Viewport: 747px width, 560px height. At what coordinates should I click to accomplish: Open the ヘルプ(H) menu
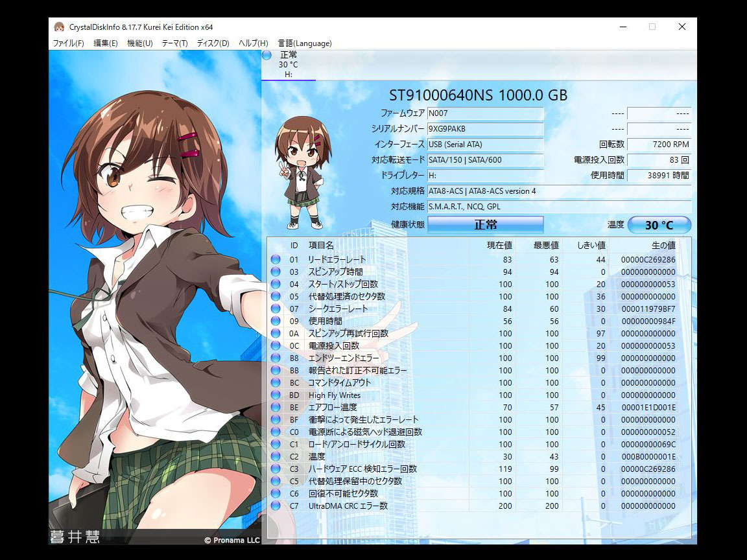click(x=254, y=43)
